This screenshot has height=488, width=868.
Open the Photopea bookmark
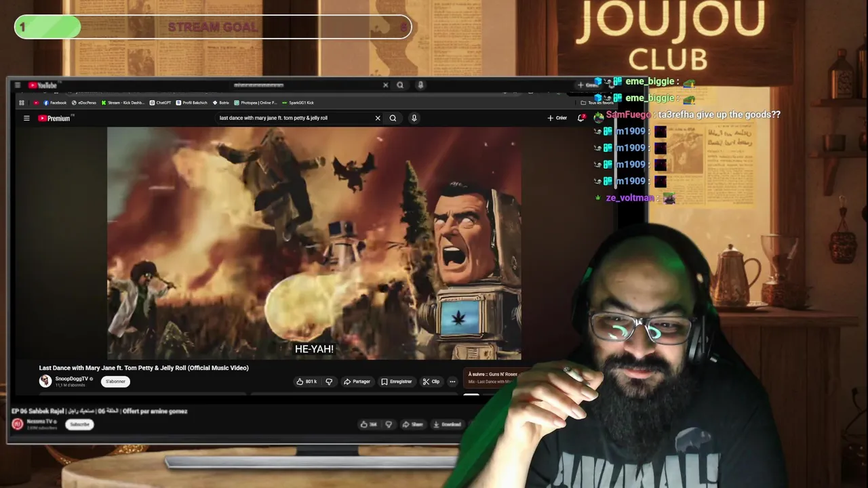[x=255, y=103]
